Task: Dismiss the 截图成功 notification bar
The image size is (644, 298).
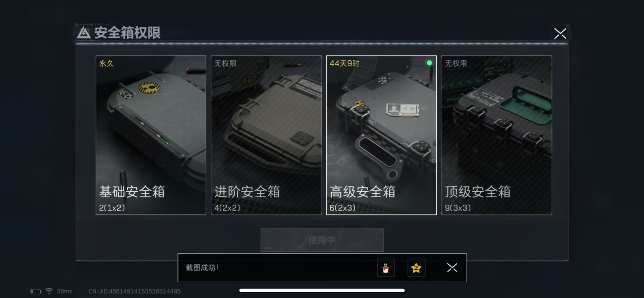Action: pos(452,268)
